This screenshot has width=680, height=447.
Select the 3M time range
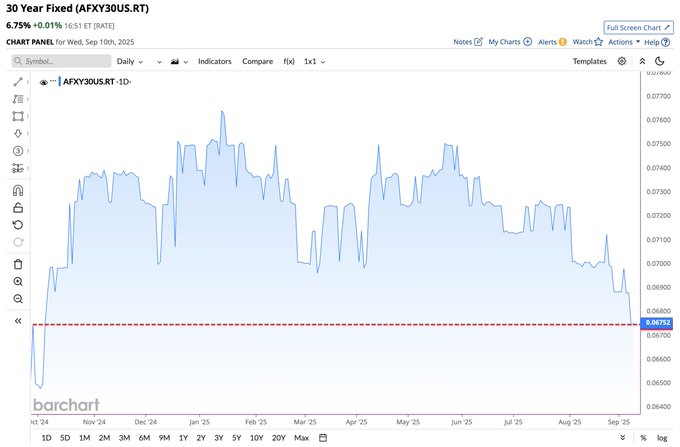124,438
